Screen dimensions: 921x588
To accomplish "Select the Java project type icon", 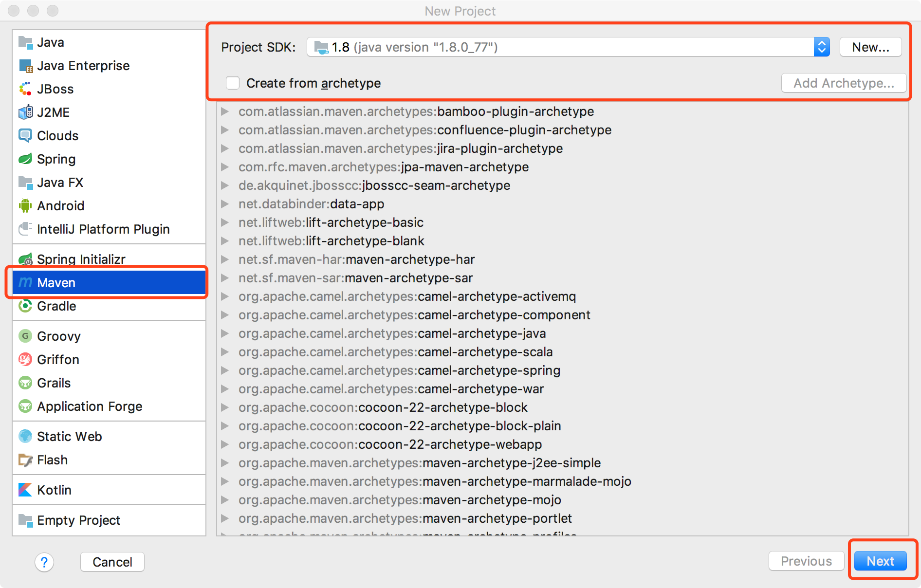I will 25,42.
